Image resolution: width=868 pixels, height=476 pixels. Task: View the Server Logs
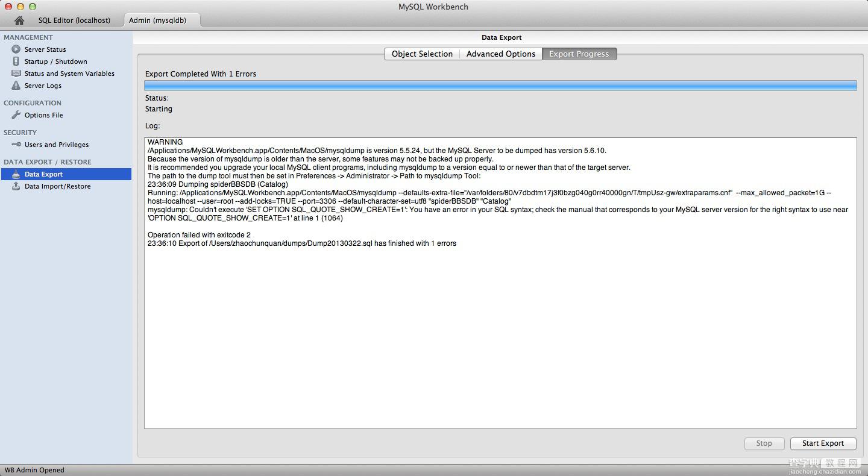click(x=43, y=86)
